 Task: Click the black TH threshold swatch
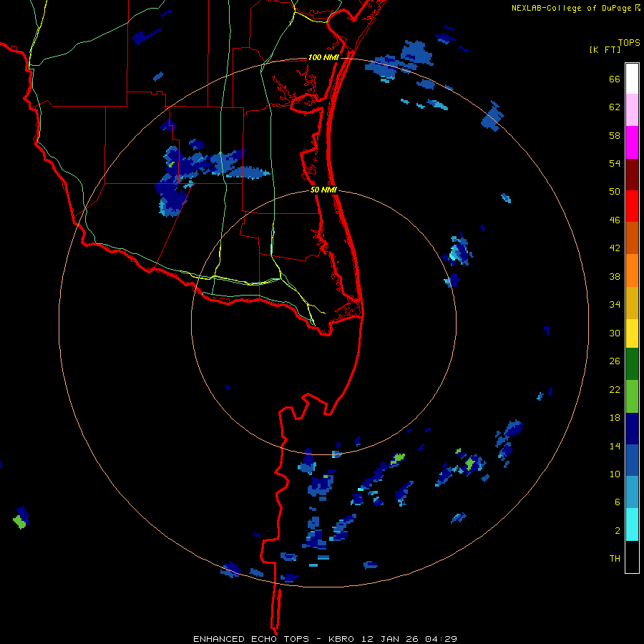coord(632,557)
